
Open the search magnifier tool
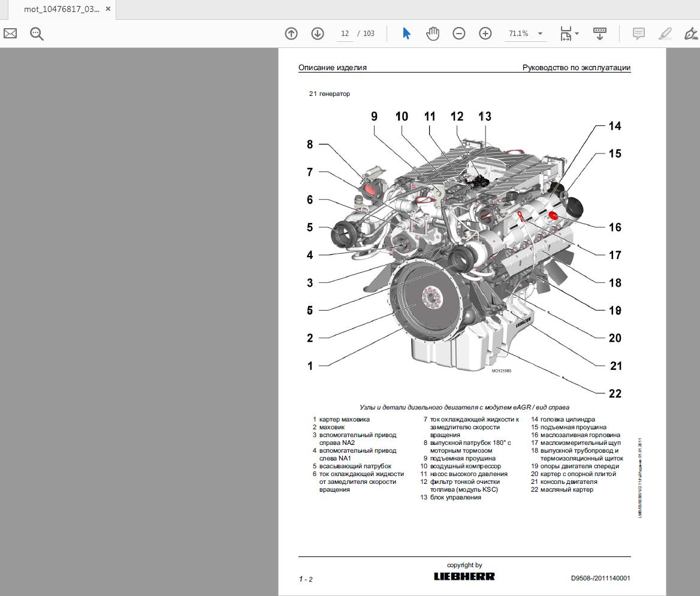tap(37, 34)
